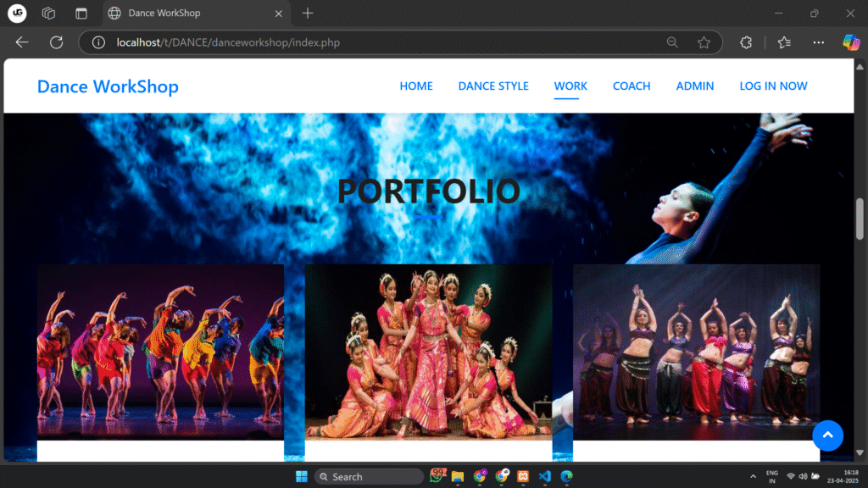The width and height of the screenshot is (868, 488).
Task: Open the ENG IN language switcher
Action: 771,477
